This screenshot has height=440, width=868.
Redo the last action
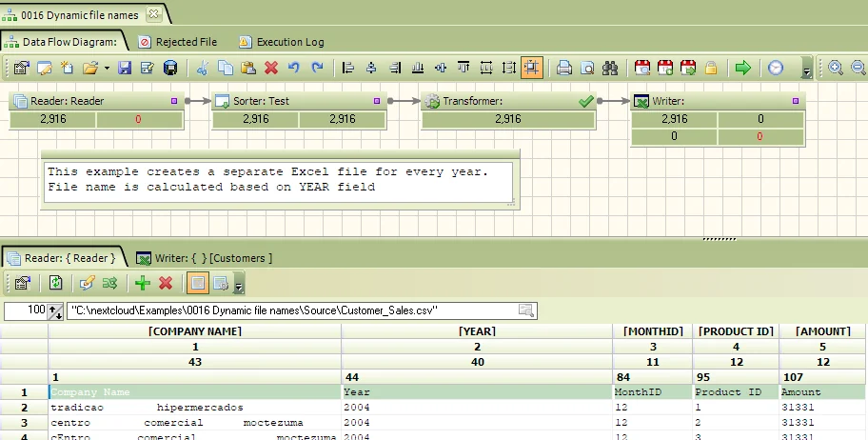click(x=317, y=68)
